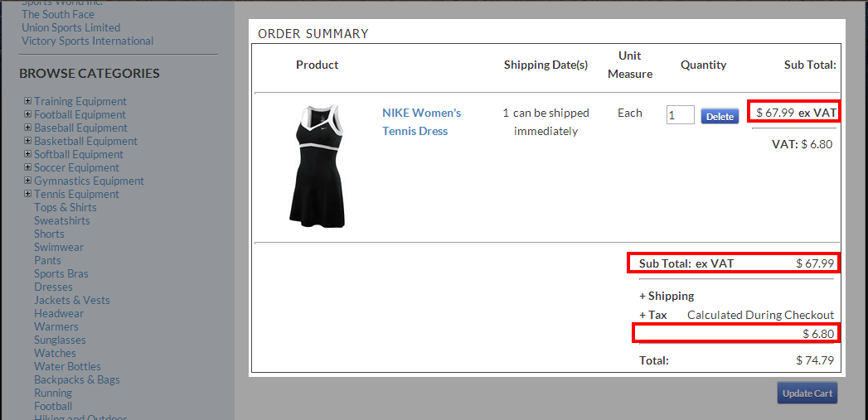This screenshot has width=868, height=420.
Task: Select the Total $ 74.79 amount
Action: click(x=815, y=361)
